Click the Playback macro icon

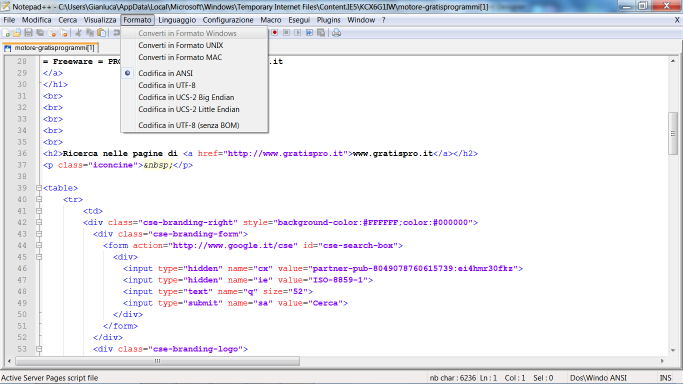(x=298, y=33)
